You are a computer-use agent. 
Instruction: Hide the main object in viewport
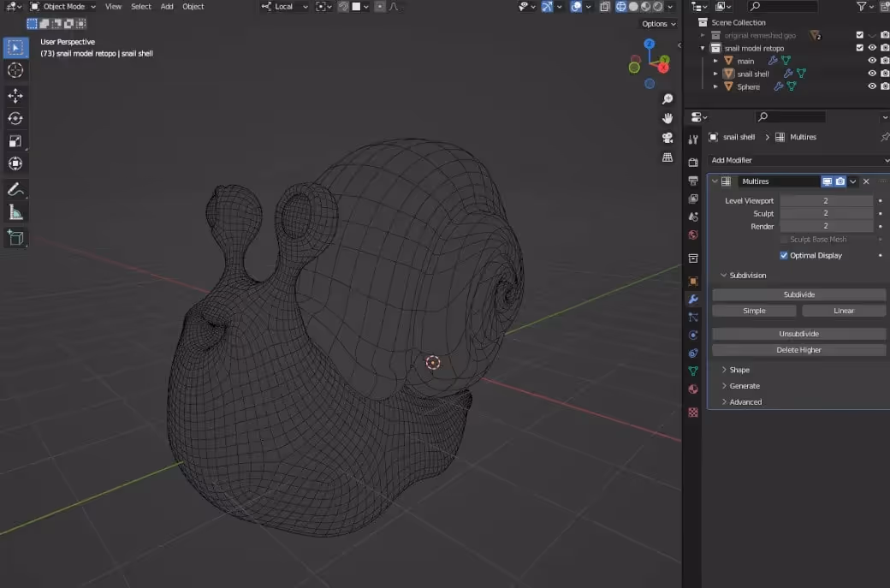[x=872, y=61]
